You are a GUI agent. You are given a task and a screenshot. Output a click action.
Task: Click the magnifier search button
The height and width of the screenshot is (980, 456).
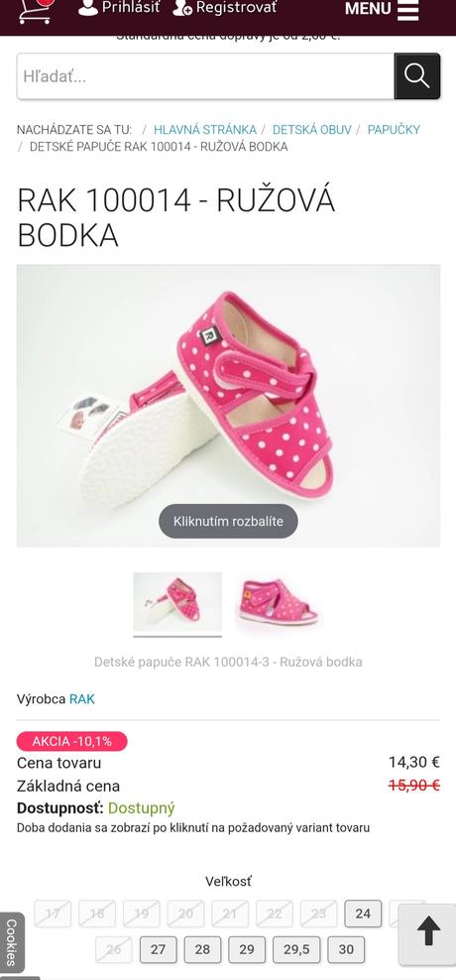click(416, 76)
